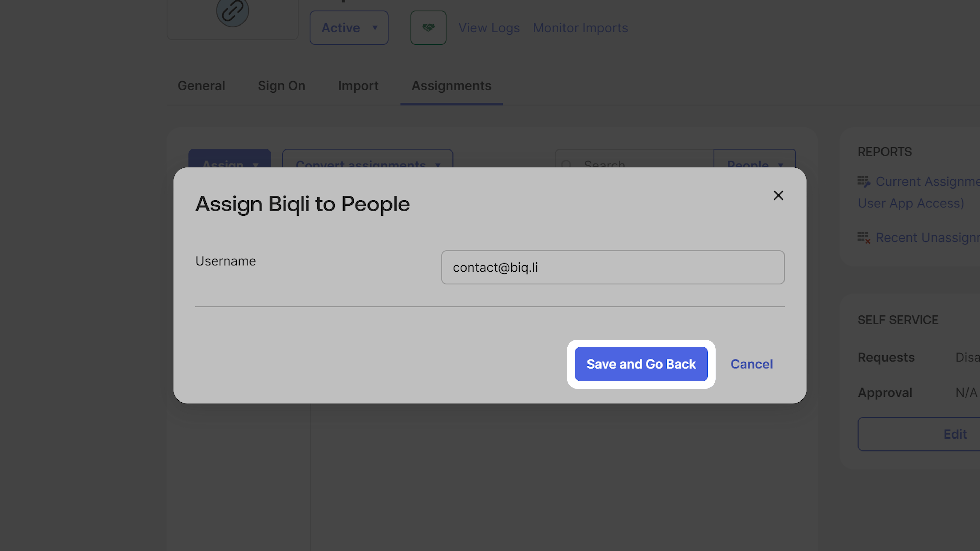This screenshot has height=551, width=980.
Task: Cancel the Assign Biqli dialog
Action: [x=751, y=364]
